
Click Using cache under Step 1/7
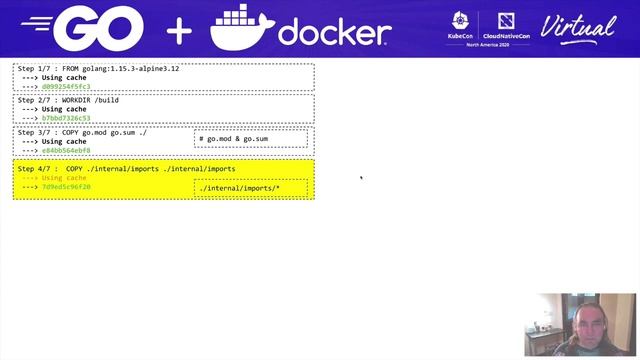click(x=64, y=78)
